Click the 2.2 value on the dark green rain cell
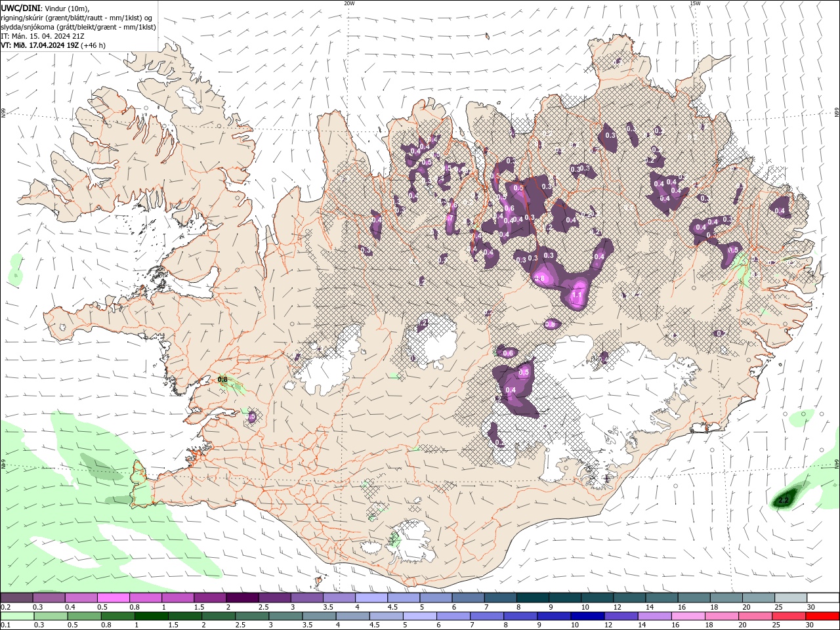Image resolution: width=840 pixels, height=630 pixels. pyautogui.click(x=784, y=501)
